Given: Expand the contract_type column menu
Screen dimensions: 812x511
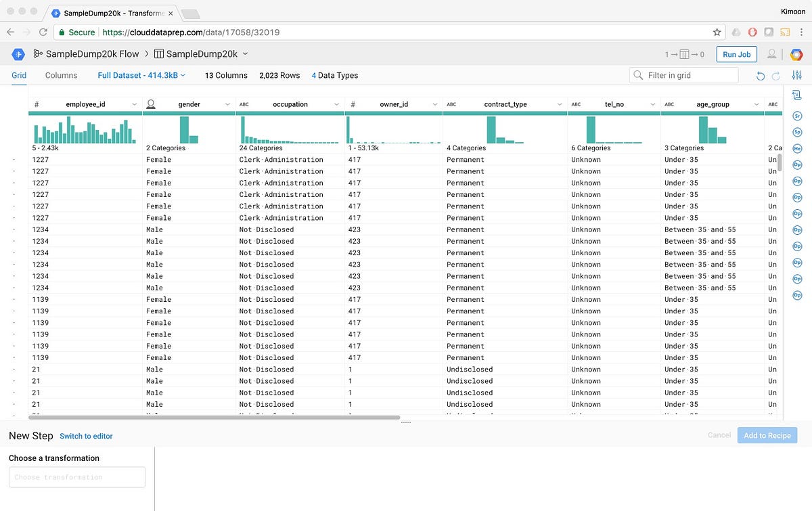Looking at the screenshot, I should click(x=560, y=104).
